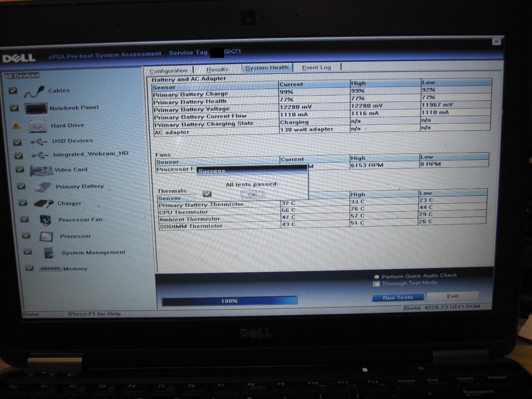Select the Processor Fan icon

pyautogui.click(x=46, y=220)
